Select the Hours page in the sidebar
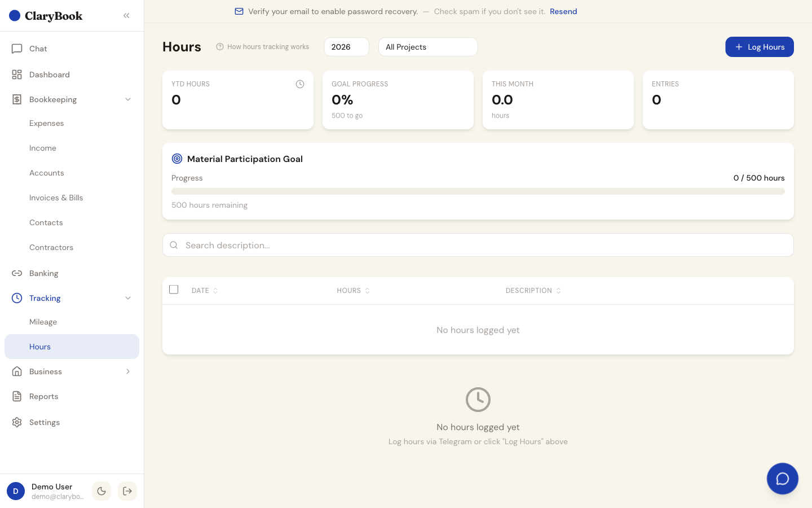The image size is (812, 508). click(40, 347)
